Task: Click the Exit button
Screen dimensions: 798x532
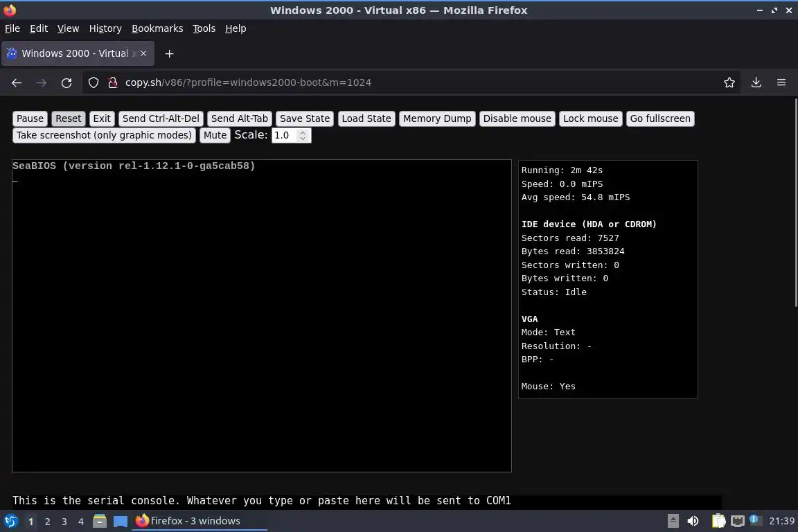Action: click(x=102, y=118)
